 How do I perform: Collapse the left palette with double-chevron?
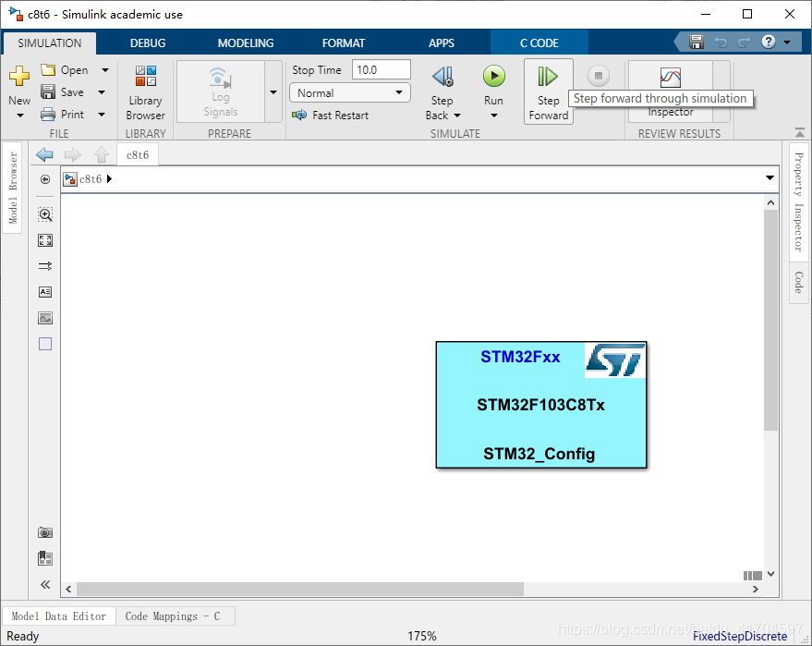45,584
